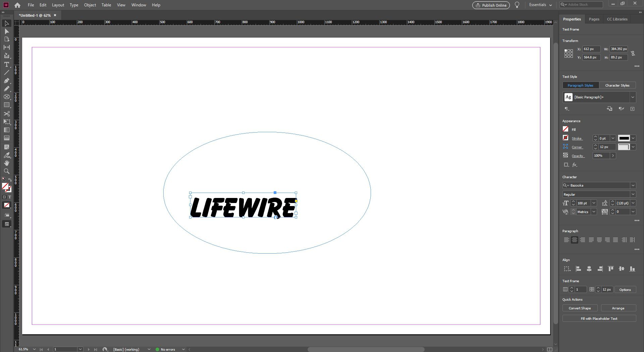Screen dimensions: 644x352
Task: Click the clear overrides paragraph icon
Action: pyautogui.click(x=621, y=109)
